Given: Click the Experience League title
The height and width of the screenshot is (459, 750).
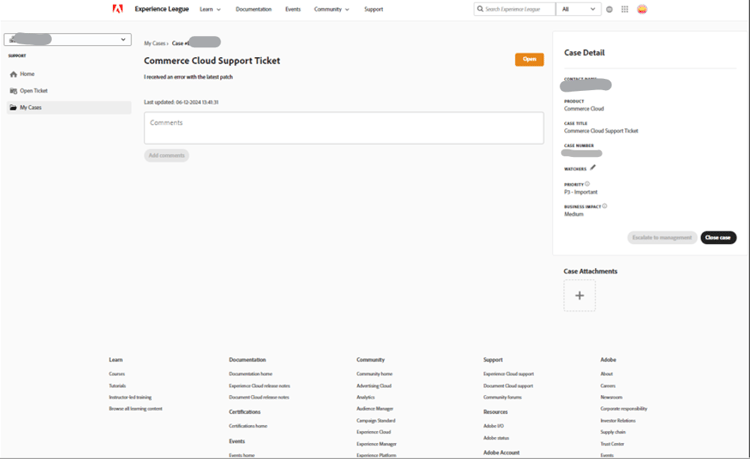Looking at the screenshot, I should [162, 9].
